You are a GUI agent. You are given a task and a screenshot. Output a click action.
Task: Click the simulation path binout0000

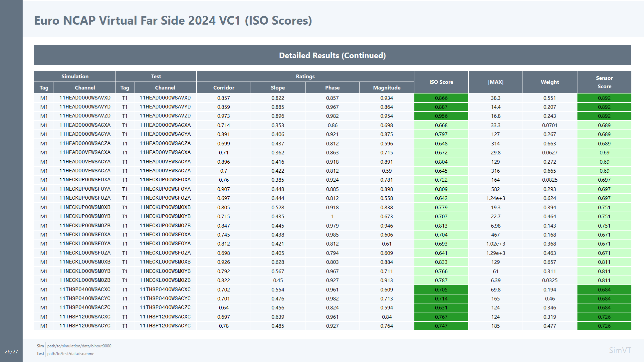(x=79, y=346)
